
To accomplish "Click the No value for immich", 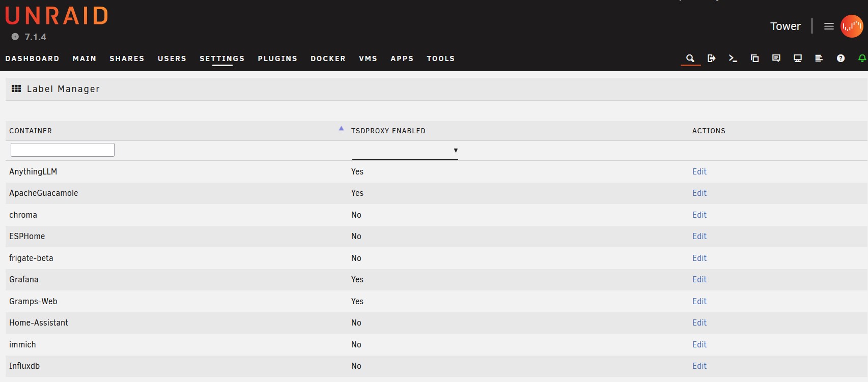I will 356,344.
